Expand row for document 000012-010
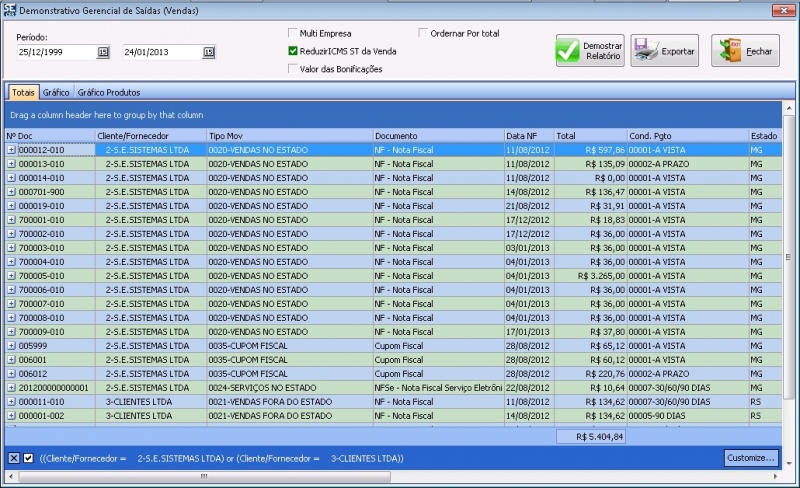 click(x=12, y=150)
